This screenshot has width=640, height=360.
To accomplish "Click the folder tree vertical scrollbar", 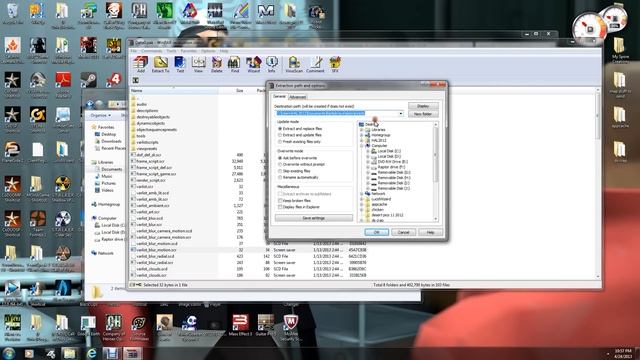I will point(436,172).
